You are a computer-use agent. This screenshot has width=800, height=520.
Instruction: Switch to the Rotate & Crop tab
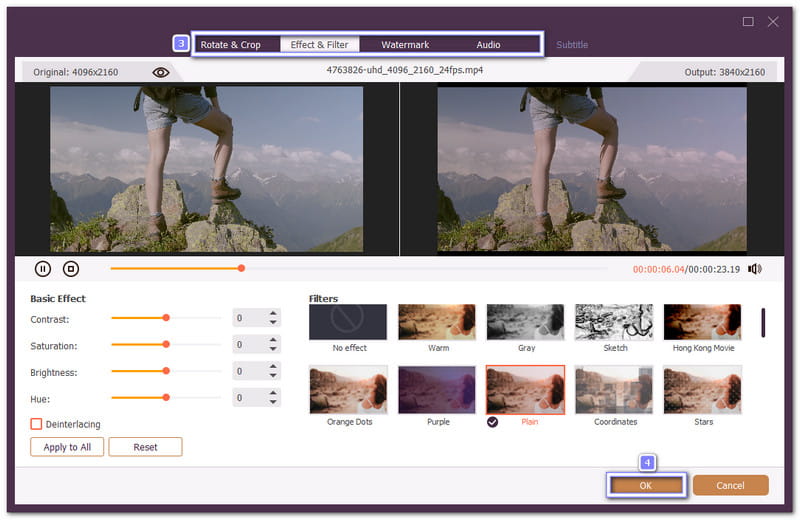[x=231, y=45]
